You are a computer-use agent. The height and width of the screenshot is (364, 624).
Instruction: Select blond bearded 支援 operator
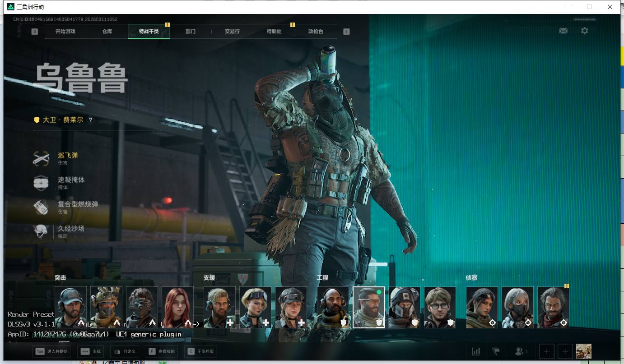(219, 307)
